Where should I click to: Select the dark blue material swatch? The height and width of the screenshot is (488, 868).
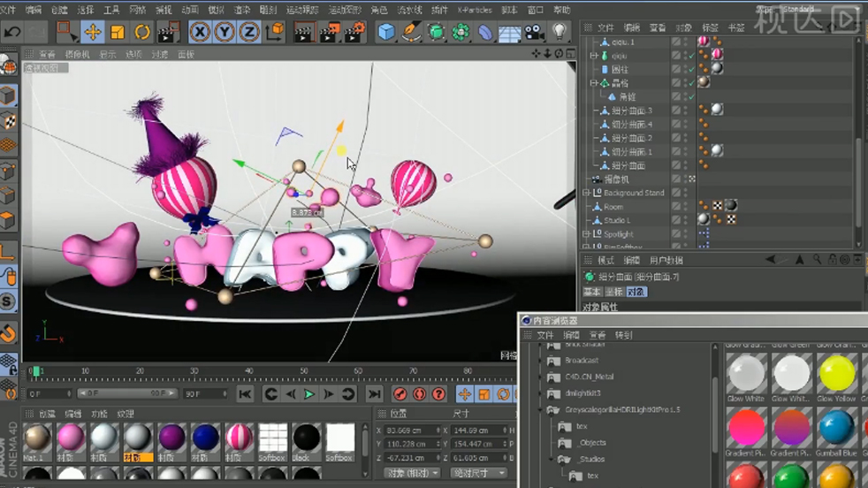click(205, 438)
